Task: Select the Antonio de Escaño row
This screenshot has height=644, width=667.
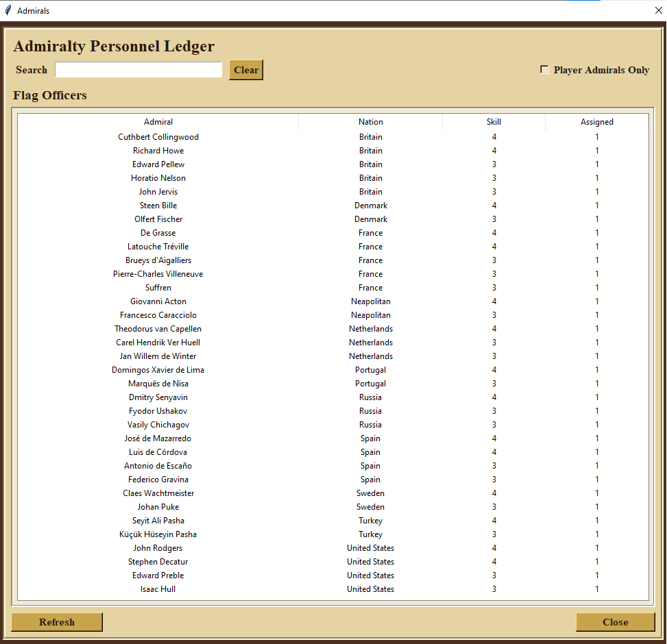Action: click(x=333, y=466)
